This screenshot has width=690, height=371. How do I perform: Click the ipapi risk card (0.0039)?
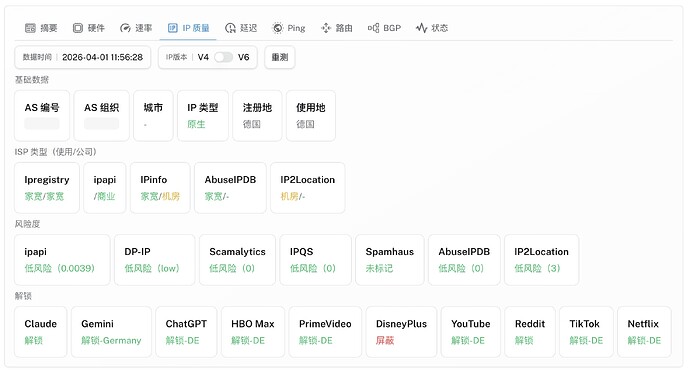62,260
